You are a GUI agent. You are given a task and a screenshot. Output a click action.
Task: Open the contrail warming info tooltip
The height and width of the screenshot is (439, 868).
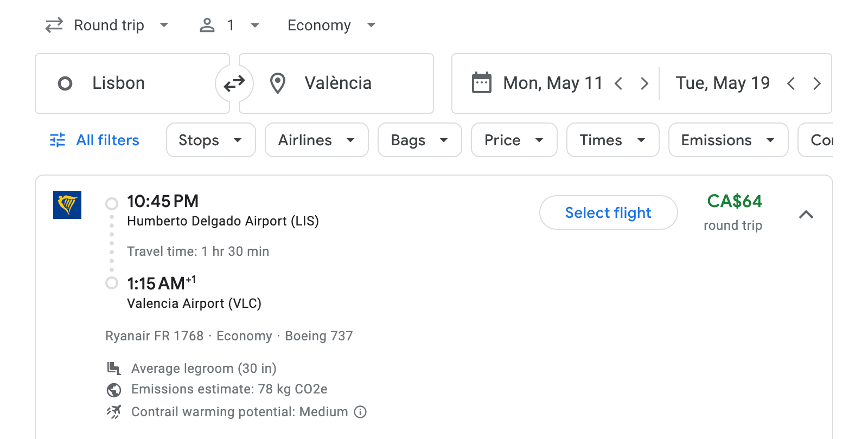[360, 412]
